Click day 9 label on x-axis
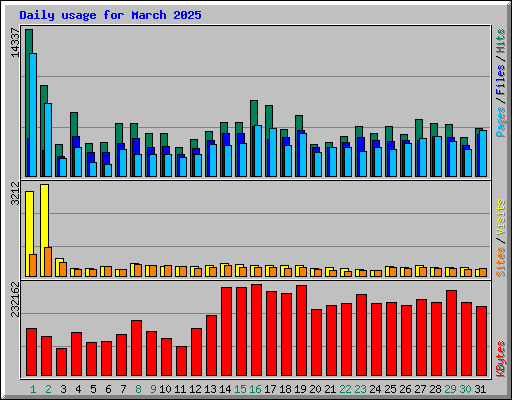 [153, 389]
